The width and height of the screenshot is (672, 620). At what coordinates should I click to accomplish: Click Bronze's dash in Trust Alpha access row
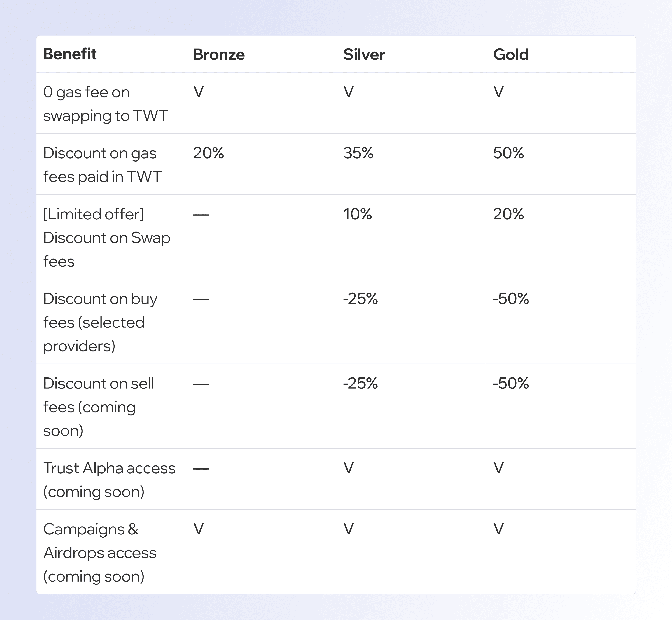201,468
